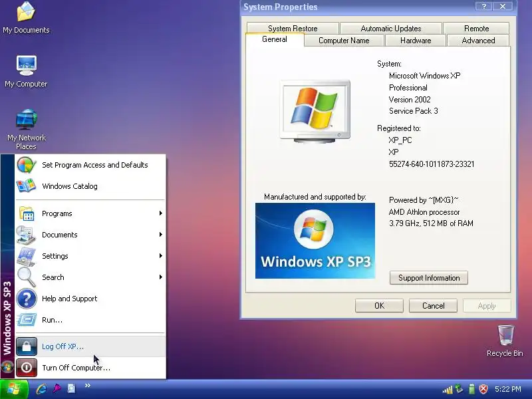The width and height of the screenshot is (532, 399).
Task: Launch Internet Explorer from Quick Launch
Action: point(41,388)
